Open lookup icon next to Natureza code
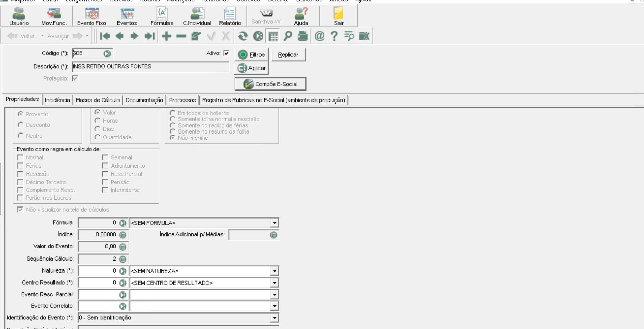Image resolution: width=644 pixels, height=329 pixels. coord(123,271)
